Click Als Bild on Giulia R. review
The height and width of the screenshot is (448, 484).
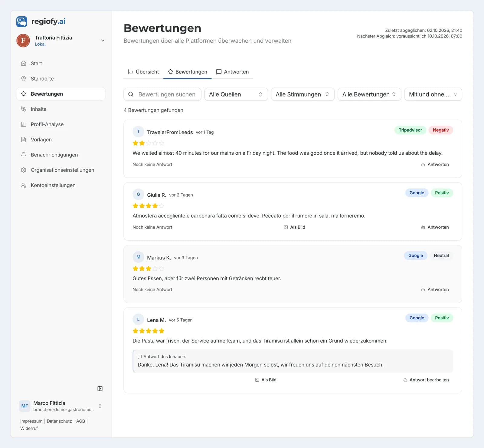coord(295,227)
